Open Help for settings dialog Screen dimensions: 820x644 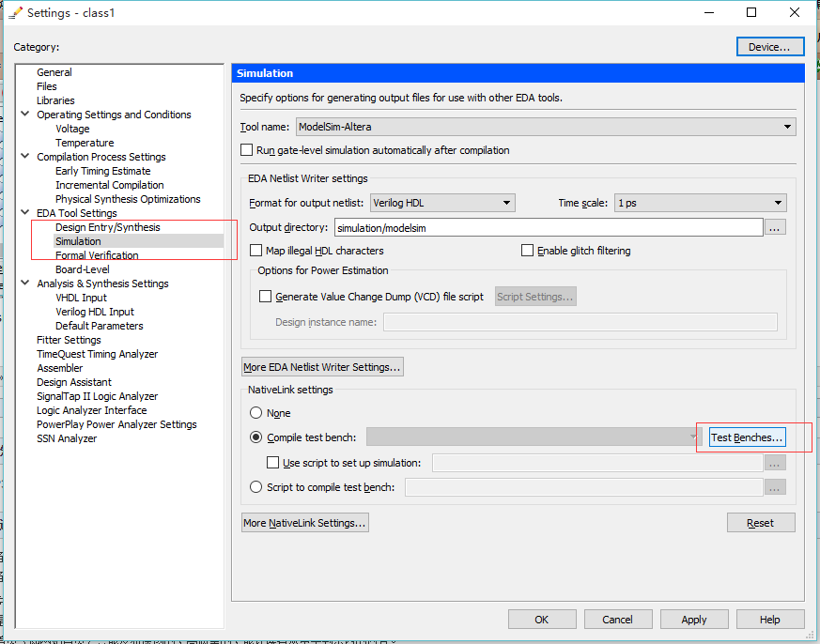pos(770,620)
